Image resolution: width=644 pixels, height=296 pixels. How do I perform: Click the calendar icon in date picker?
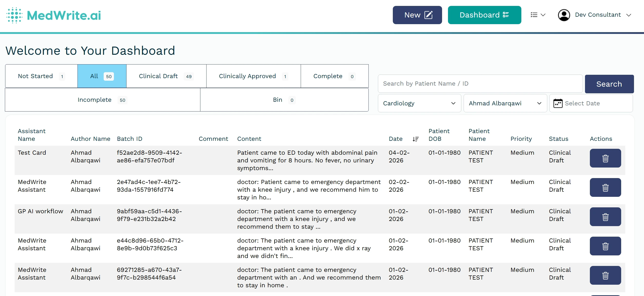coord(558,103)
